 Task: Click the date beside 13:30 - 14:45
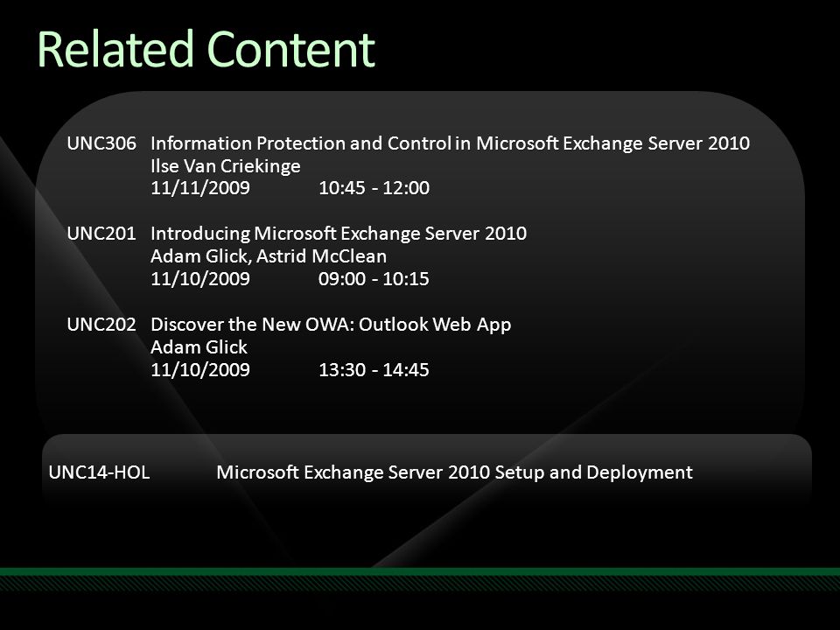coord(200,369)
